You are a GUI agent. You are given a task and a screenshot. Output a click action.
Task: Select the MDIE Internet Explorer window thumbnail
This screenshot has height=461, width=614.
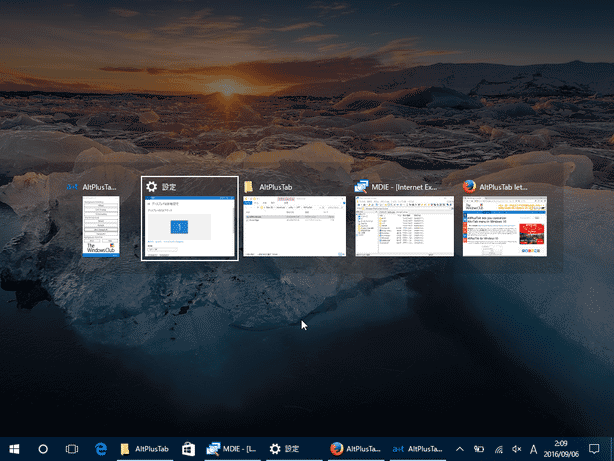click(x=405, y=226)
